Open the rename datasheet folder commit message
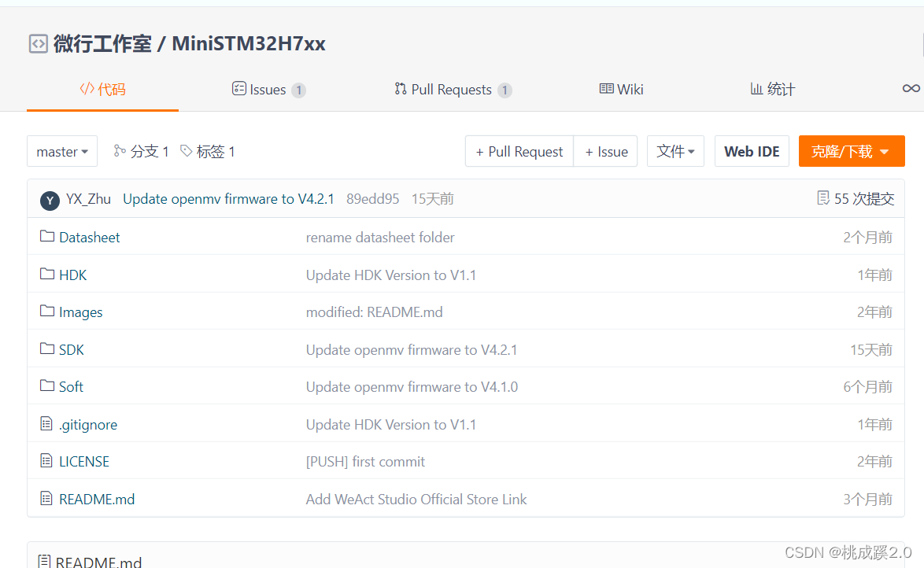The width and height of the screenshot is (924, 568). point(380,238)
